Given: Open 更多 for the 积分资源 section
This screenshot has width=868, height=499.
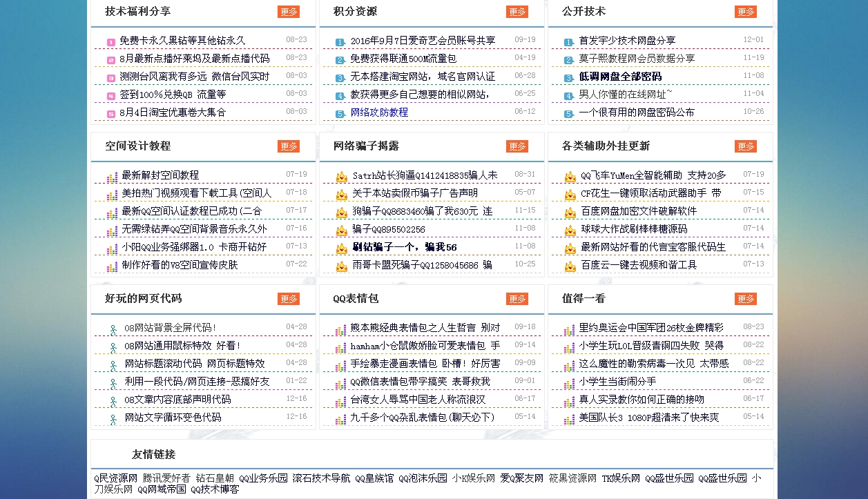Looking at the screenshot, I should [x=517, y=12].
